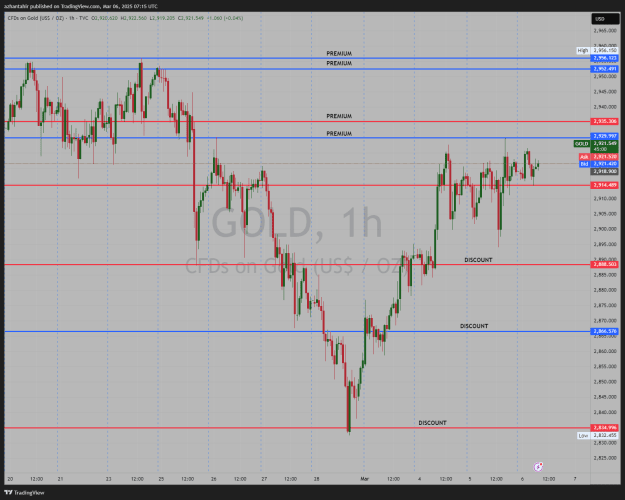Click PREMIUM text above the 2,956.123 line
The image size is (625, 500).
[339, 53]
